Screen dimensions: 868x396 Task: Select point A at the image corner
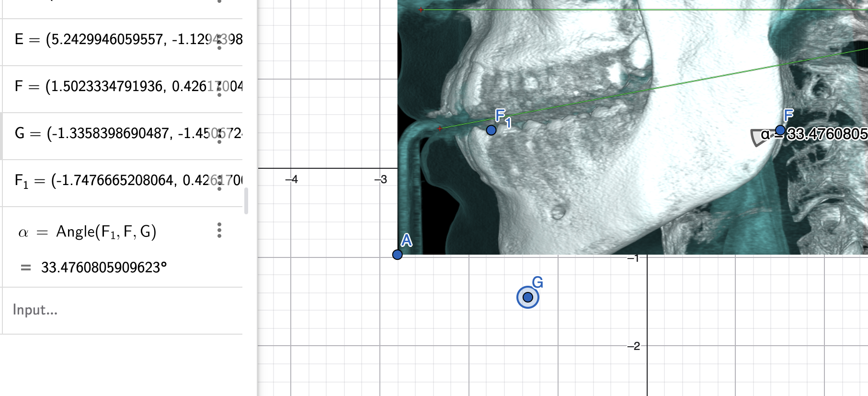click(x=397, y=255)
